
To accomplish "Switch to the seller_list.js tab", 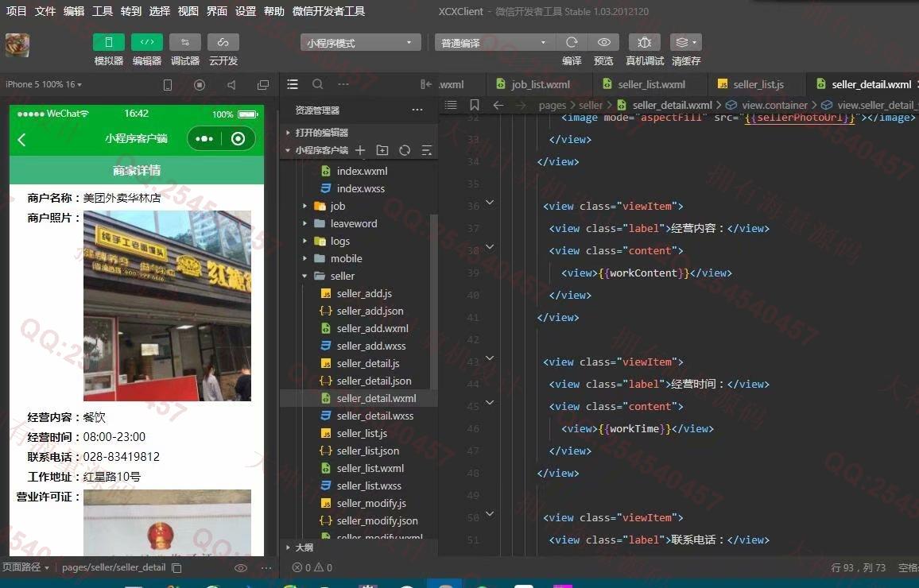I will (x=758, y=84).
